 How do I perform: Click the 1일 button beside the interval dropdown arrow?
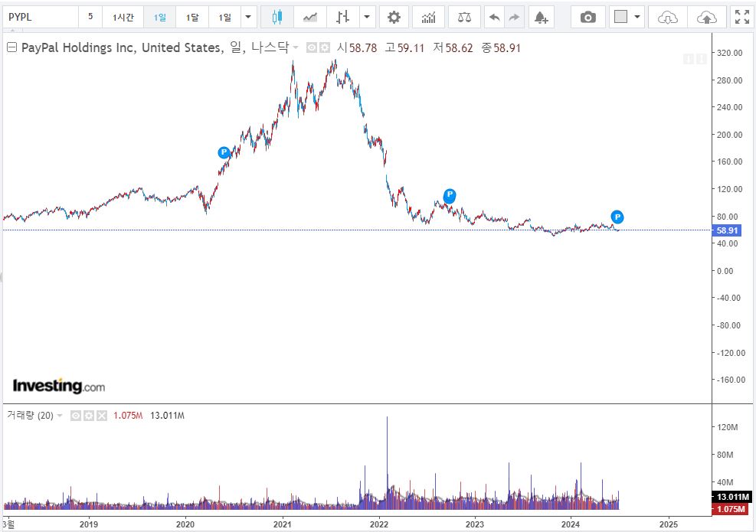pyautogui.click(x=224, y=18)
